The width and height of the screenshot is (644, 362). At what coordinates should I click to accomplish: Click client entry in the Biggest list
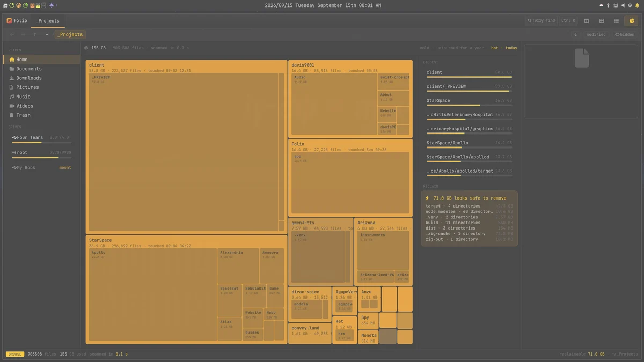point(469,73)
